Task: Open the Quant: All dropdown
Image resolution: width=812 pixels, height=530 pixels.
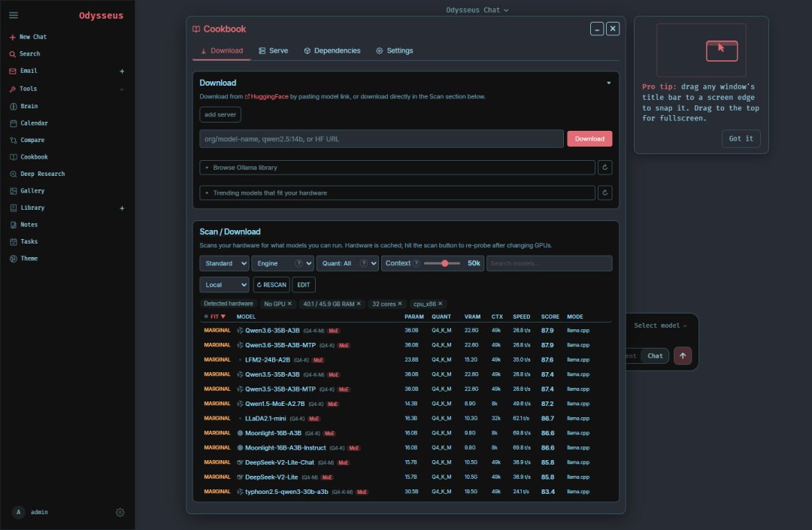Action: coord(347,263)
